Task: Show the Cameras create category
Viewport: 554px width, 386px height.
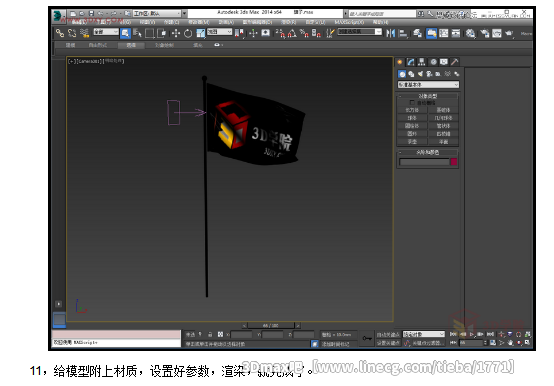Action: (x=429, y=74)
